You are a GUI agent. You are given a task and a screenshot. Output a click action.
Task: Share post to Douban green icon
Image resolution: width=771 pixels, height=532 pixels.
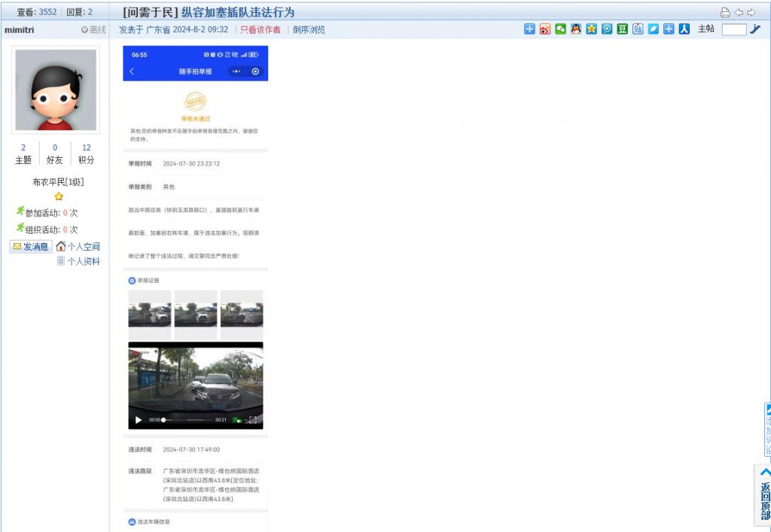coord(622,29)
